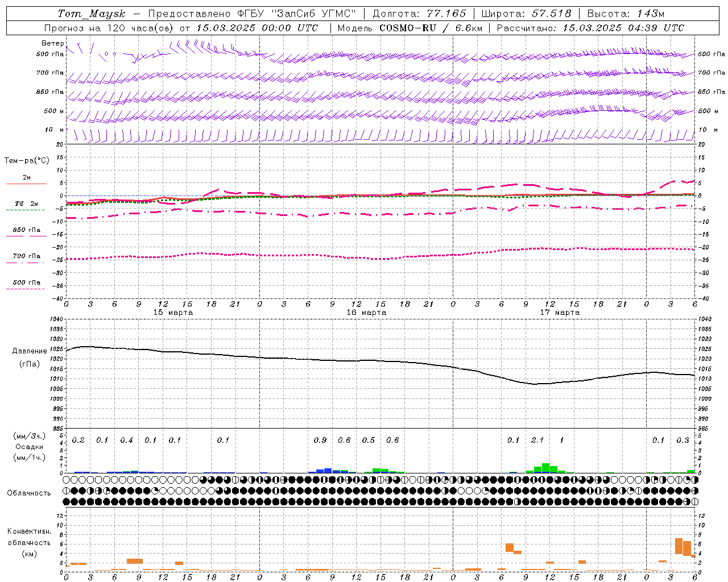Image resolution: width=728 pixels, height=582 pixels.
Task: Click the station name Tom_Maysk
Action: tap(92, 14)
